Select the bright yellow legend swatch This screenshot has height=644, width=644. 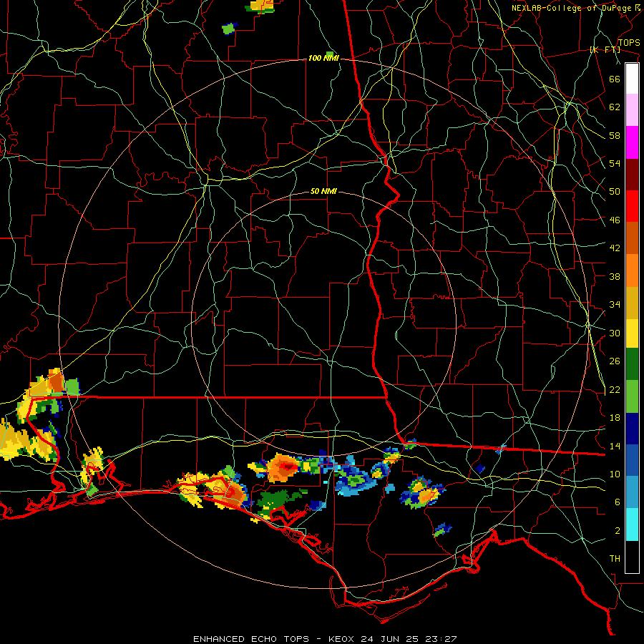pyautogui.click(x=632, y=333)
